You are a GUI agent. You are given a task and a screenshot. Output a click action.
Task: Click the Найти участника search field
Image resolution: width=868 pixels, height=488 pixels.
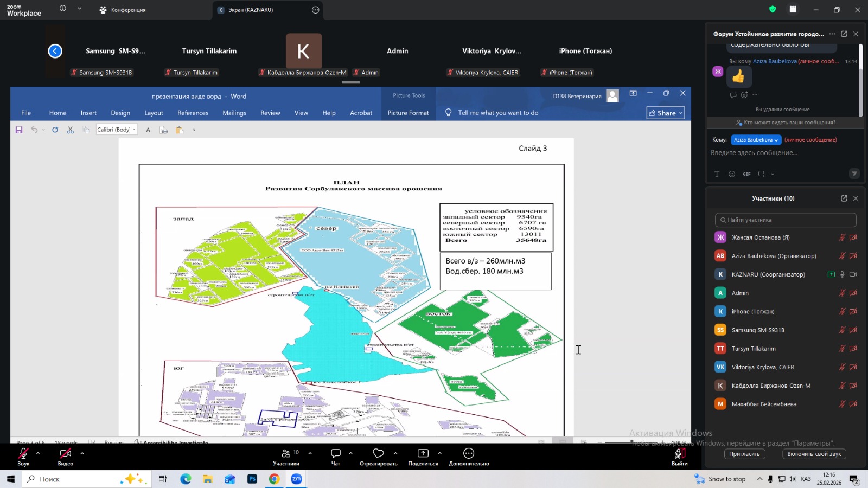(x=785, y=220)
